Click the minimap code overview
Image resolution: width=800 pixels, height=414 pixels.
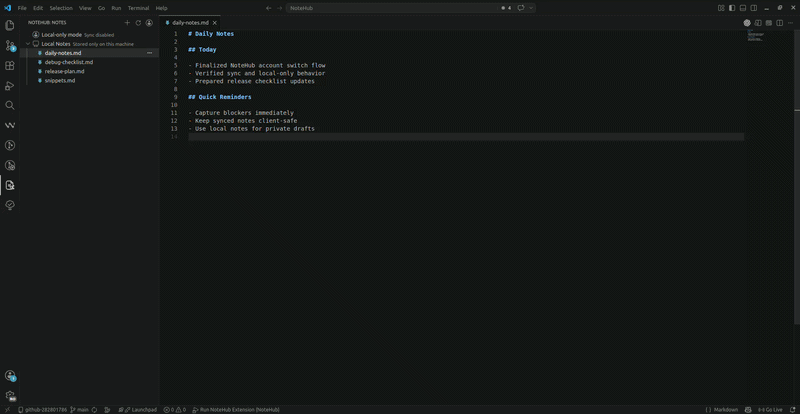pyautogui.click(x=757, y=36)
